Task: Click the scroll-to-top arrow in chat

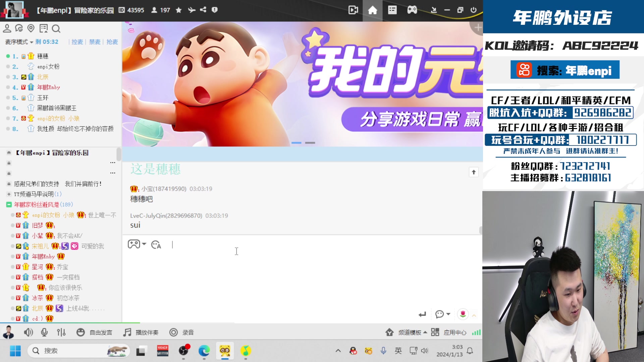Action: 474,172
